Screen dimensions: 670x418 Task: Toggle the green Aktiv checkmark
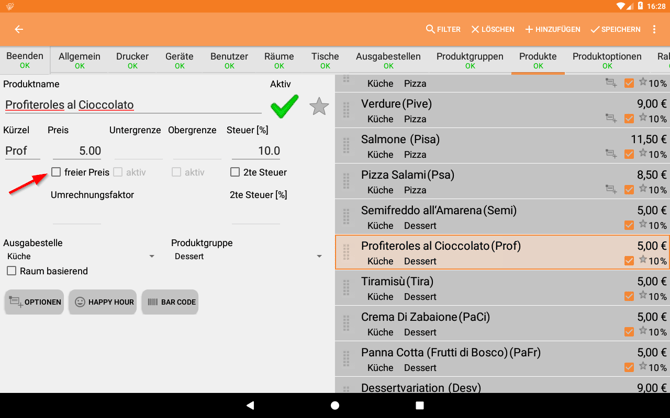(284, 106)
